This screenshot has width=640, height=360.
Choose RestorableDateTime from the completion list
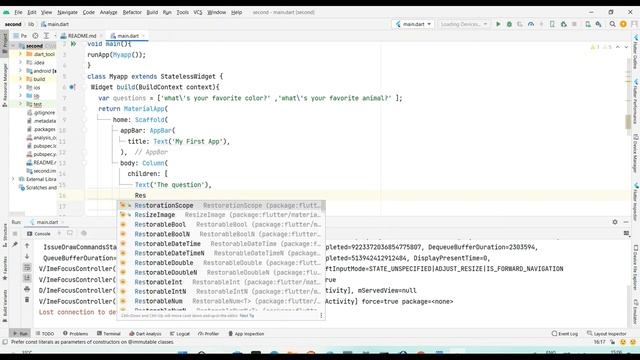click(221, 244)
